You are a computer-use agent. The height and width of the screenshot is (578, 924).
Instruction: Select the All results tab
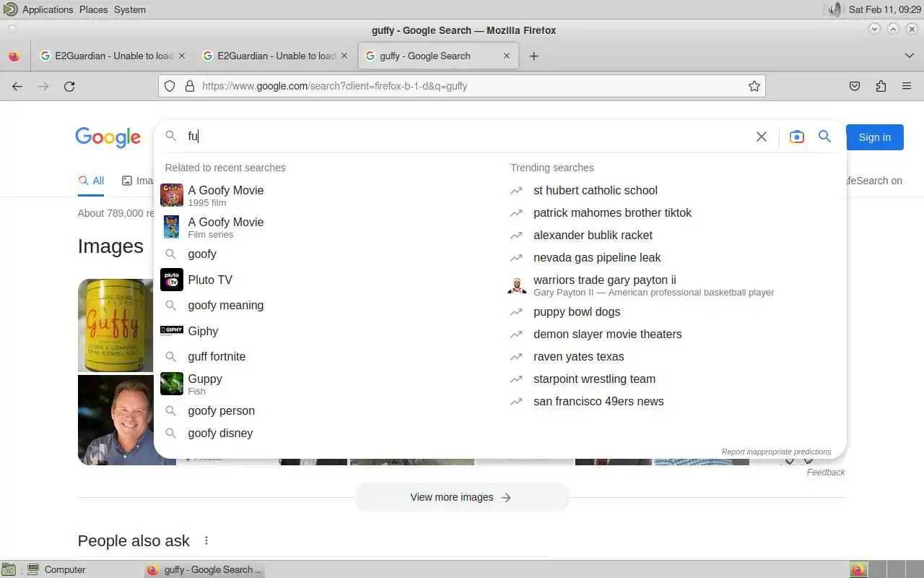point(91,181)
